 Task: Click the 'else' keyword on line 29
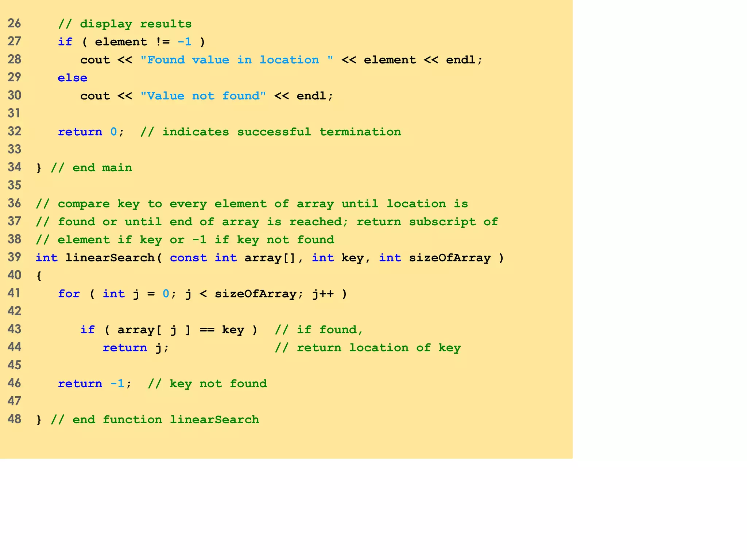click(x=73, y=78)
